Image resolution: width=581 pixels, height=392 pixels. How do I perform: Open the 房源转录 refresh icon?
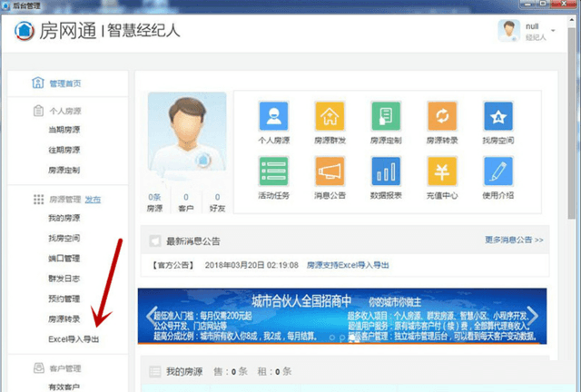pos(442,116)
